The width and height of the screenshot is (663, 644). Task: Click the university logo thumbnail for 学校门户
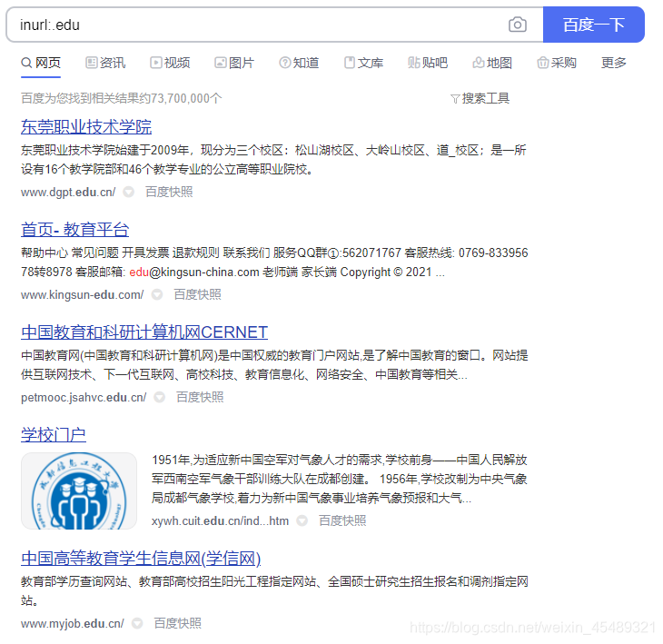(x=79, y=490)
